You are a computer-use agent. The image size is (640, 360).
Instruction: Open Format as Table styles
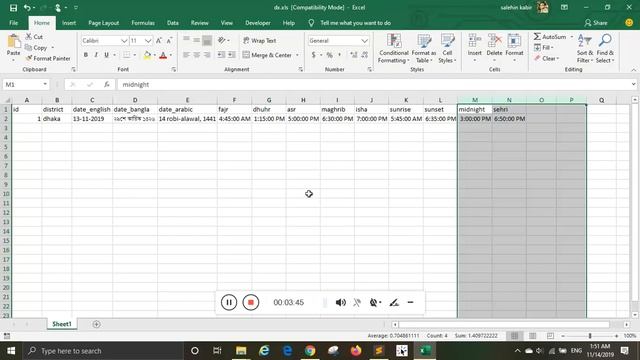point(424,49)
